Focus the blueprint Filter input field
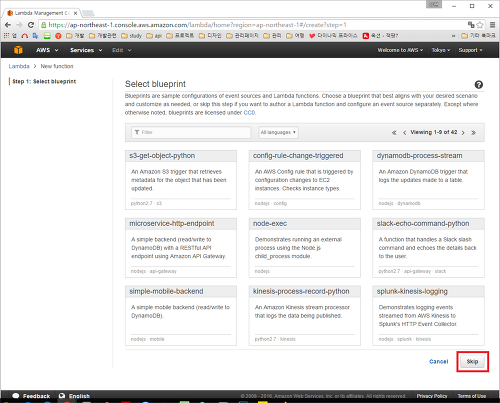 [x=191, y=132]
